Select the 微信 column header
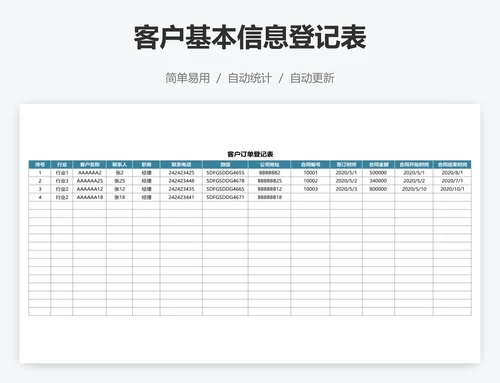 [x=225, y=164]
